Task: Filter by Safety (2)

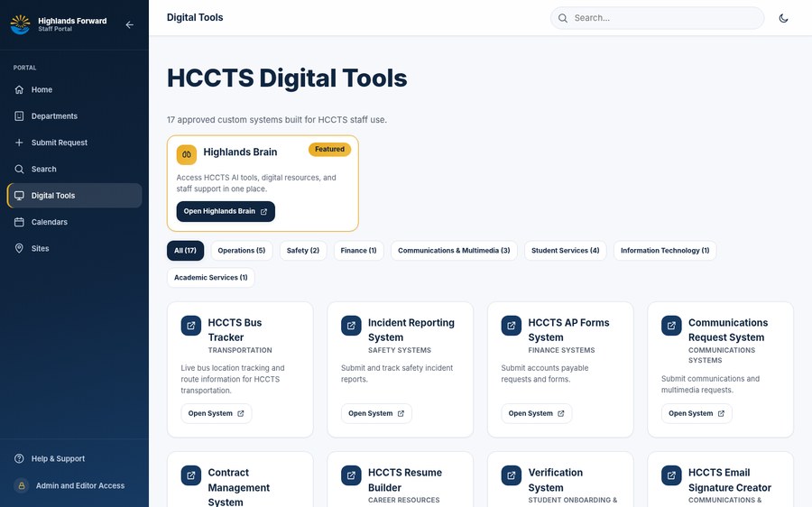Action: tap(303, 250)
